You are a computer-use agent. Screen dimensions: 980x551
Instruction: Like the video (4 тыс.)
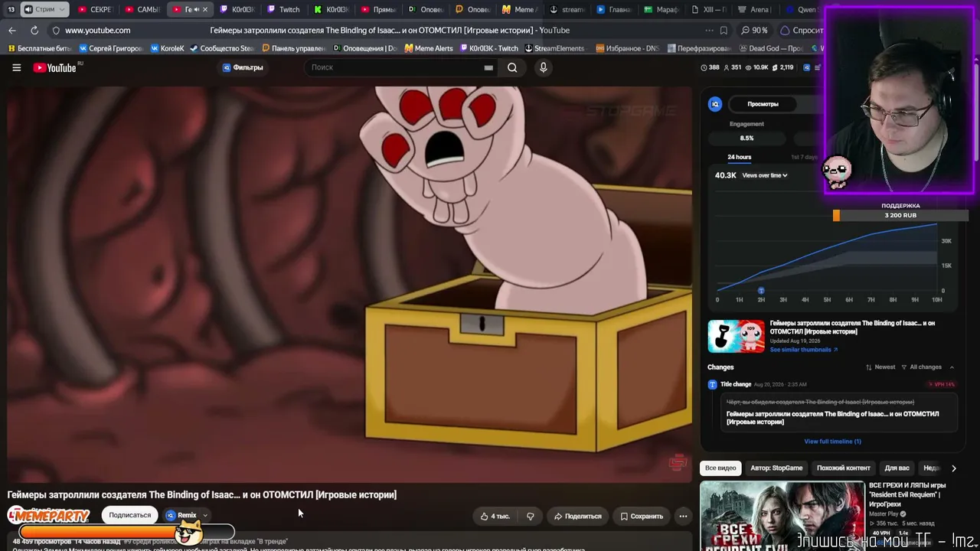495,516
